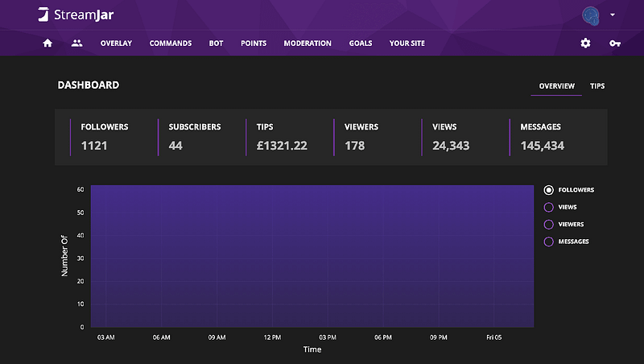The image size is (644, 364).
Task: Navigate to Moderation page
Action: click(x=308, y=43)
